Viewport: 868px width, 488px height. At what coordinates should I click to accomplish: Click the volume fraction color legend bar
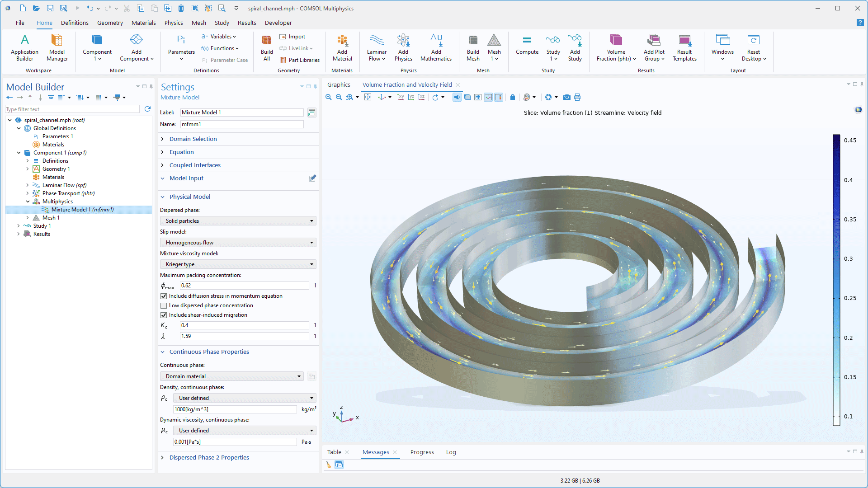pyautogui.click(x=836, y=280)
